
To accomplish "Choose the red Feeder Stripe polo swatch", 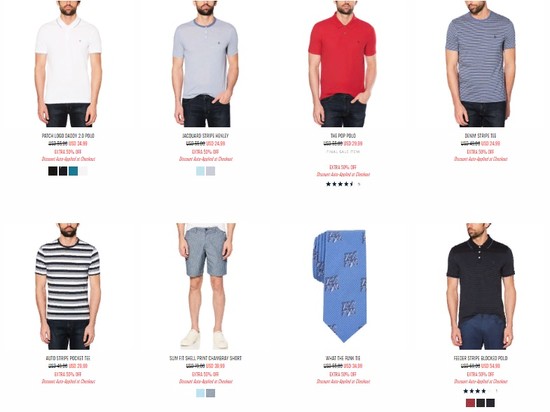I will pos(470,403).
